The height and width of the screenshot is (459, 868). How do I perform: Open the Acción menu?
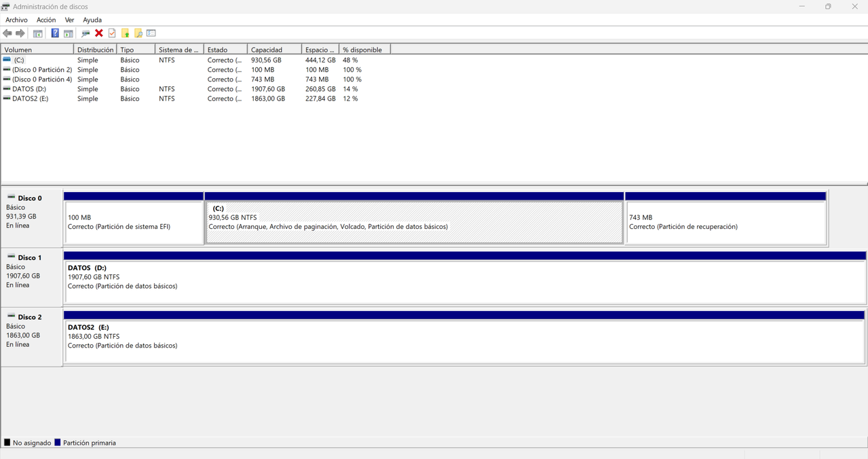click(x=46, y=20)
